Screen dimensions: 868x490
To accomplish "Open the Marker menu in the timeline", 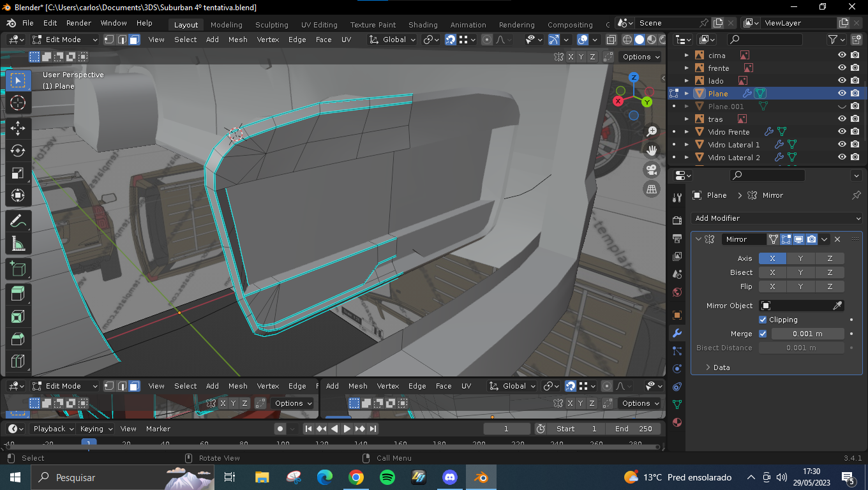I will pos(158,429).
